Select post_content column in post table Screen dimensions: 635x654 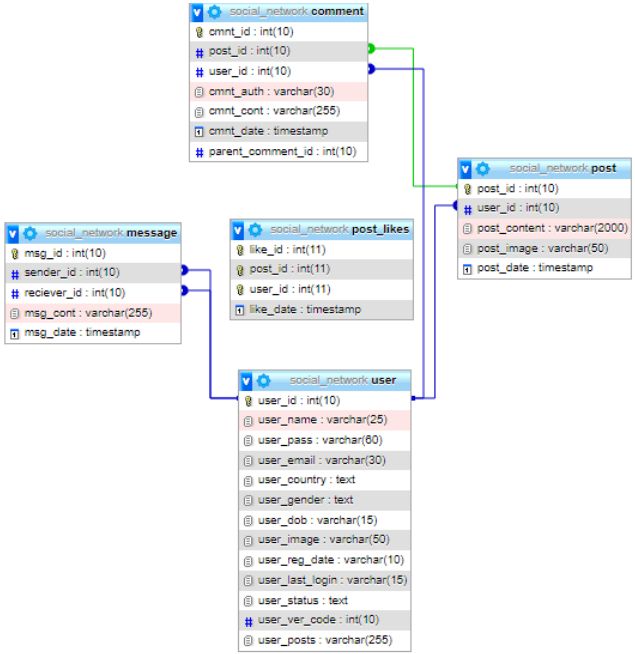(x=552, y=228)
